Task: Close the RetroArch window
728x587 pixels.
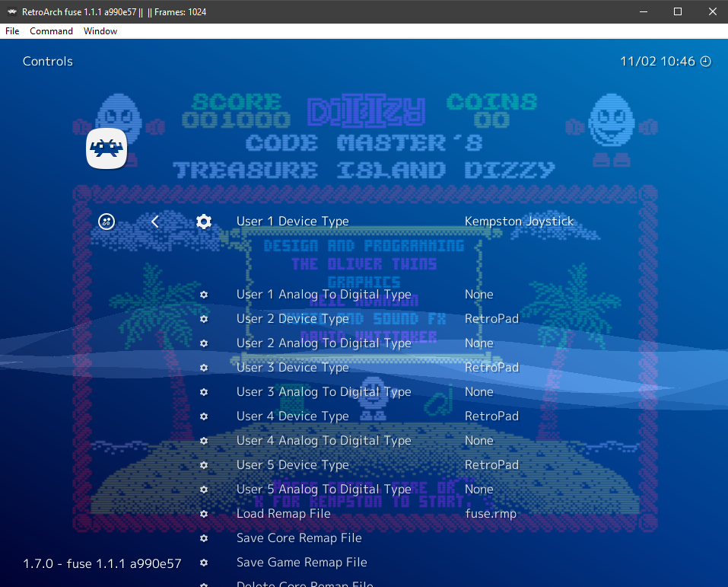Action: [712, 11]
